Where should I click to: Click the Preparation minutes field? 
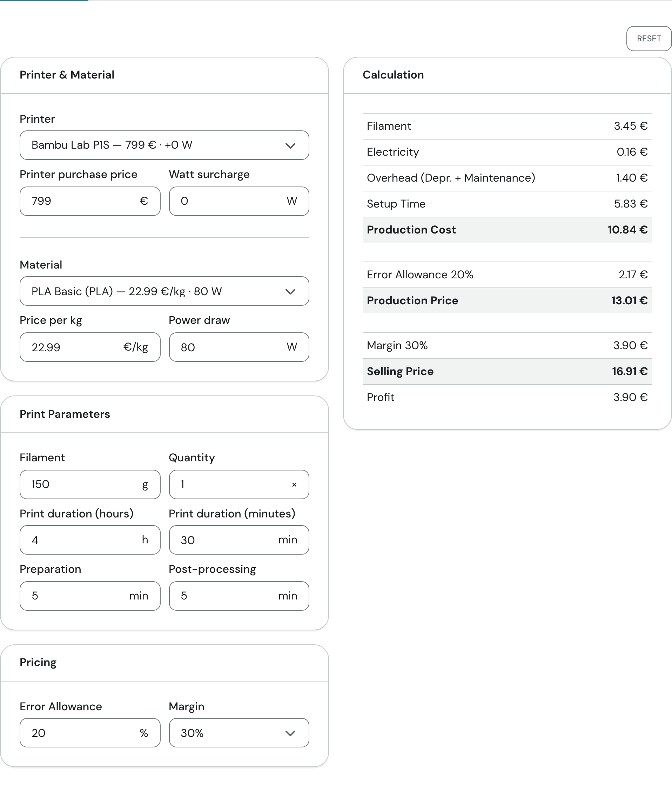point(90,596)
